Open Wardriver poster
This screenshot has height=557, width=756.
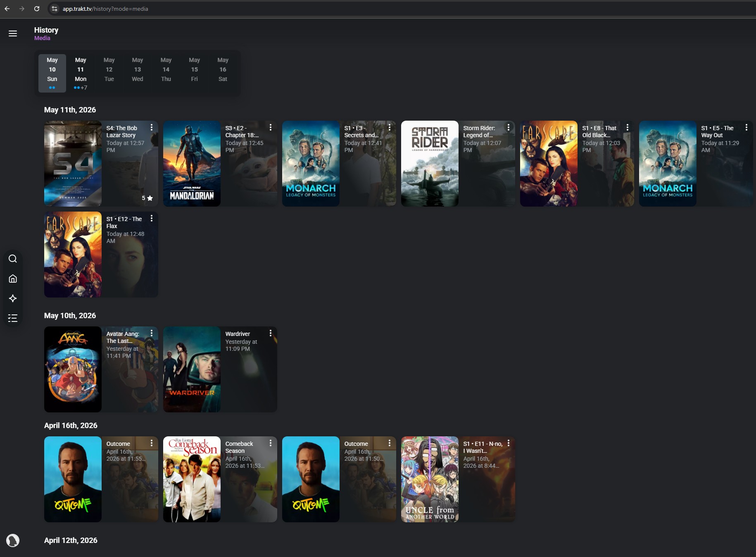click(192, 369)
